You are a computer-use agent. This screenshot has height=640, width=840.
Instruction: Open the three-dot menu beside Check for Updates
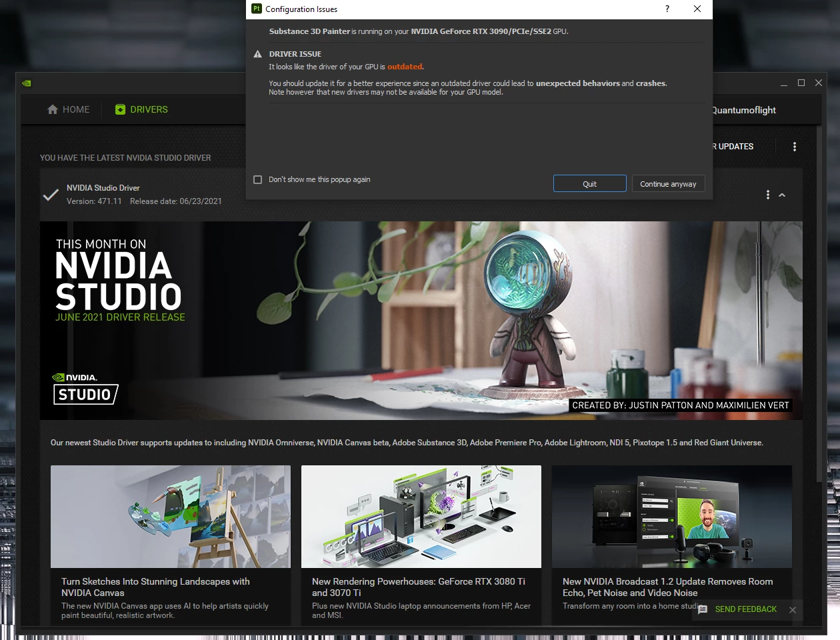tap(795, 147)
